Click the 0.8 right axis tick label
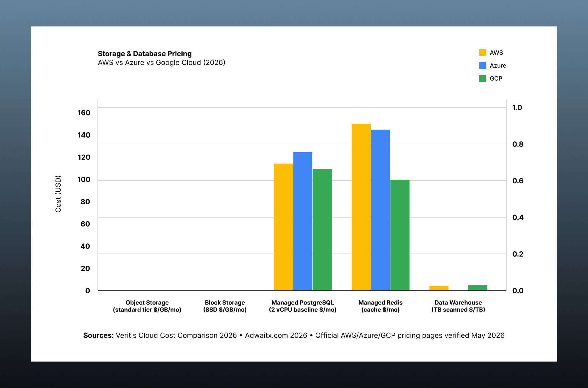 518,144
